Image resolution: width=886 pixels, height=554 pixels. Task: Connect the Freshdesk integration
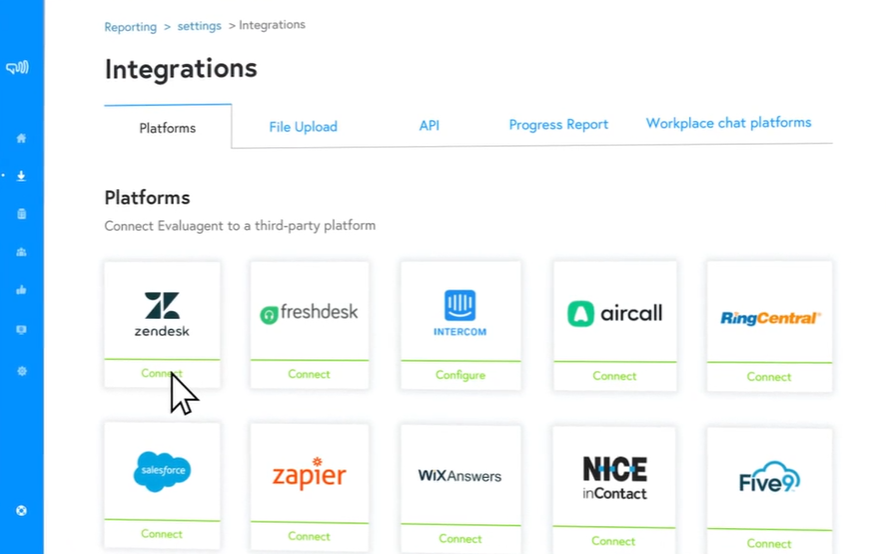[x=309, y=374]
